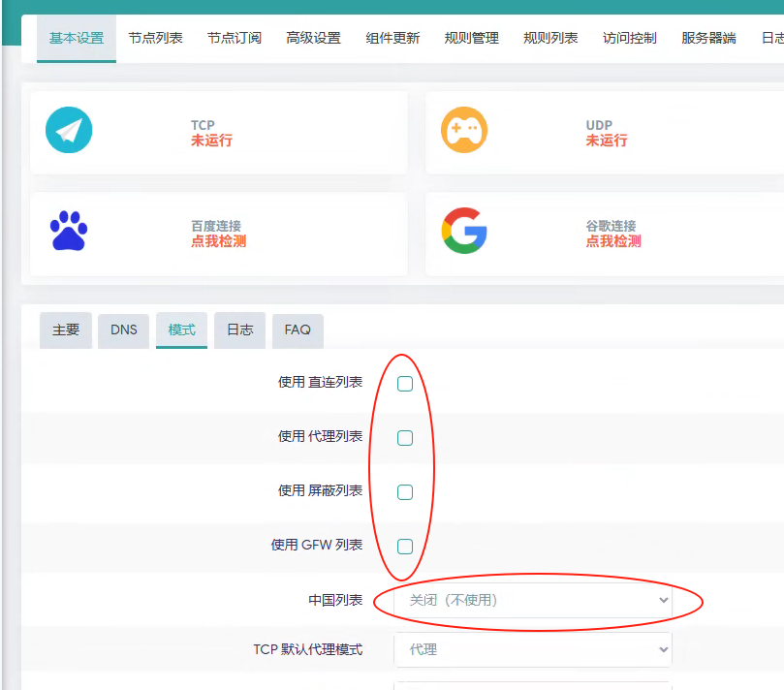Viewport: 784px width, 690px height.
Task: Switch to the DNS settings sub-tab
Action: point(123,330)
